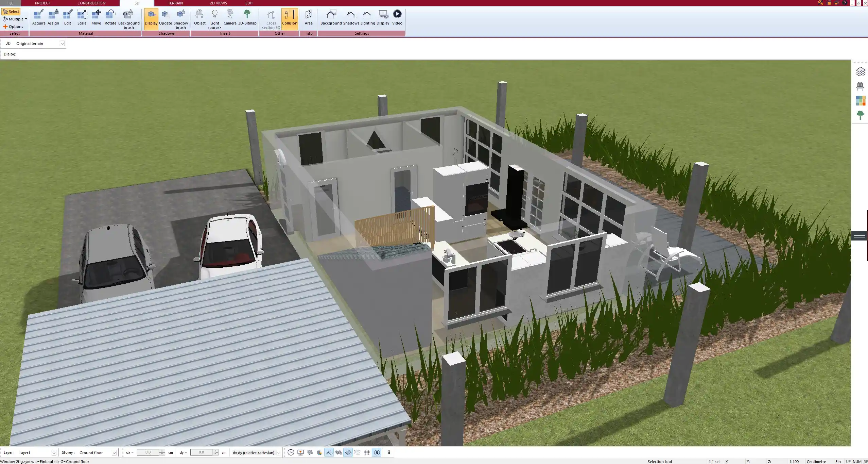Open the Original terrain dropdown
Image resolution: width=868 pixels, height=464 pixels.
62,43
